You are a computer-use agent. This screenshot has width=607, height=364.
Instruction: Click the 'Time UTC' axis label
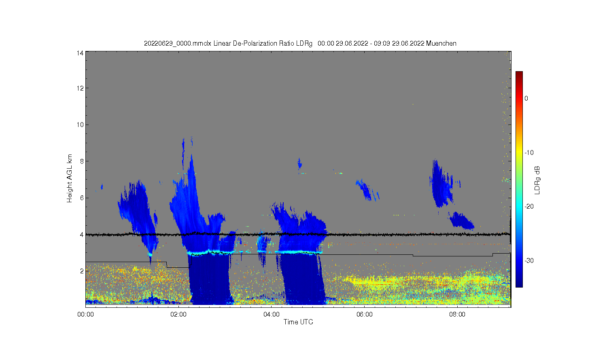click(x=298, y=322)
